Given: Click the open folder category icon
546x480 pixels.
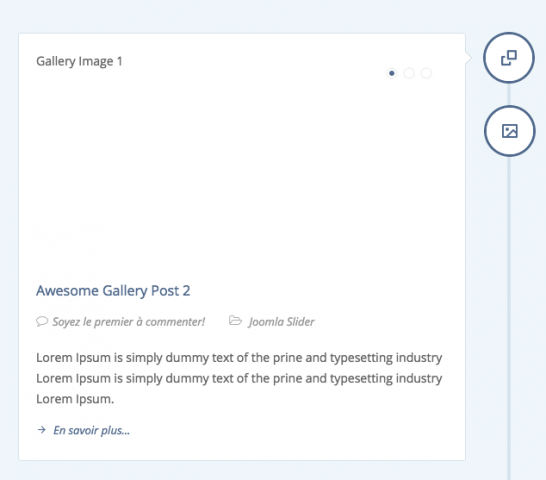Looking at the screenshot, I should click(235, 320).
